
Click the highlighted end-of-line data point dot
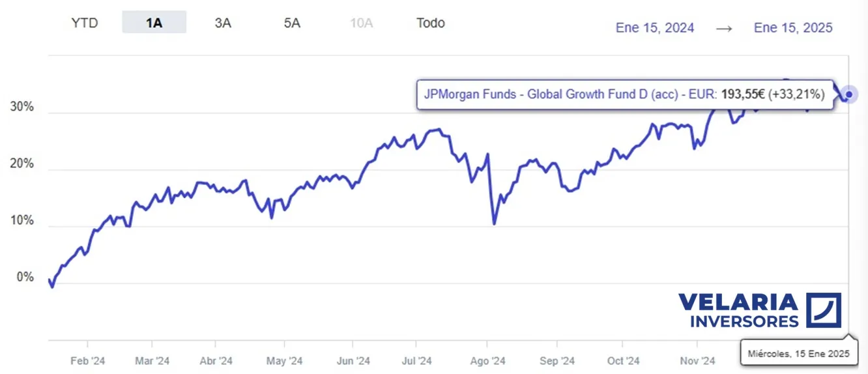point(848,95)
